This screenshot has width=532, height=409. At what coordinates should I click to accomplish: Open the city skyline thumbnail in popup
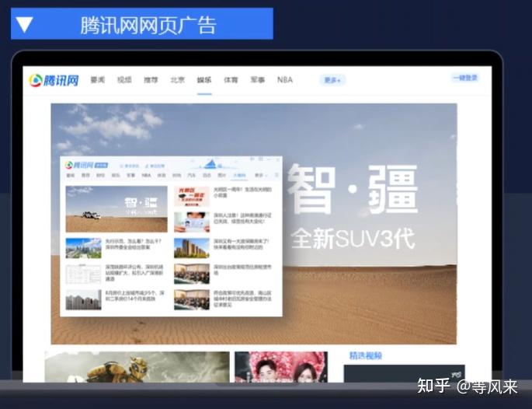pos(83,248)
